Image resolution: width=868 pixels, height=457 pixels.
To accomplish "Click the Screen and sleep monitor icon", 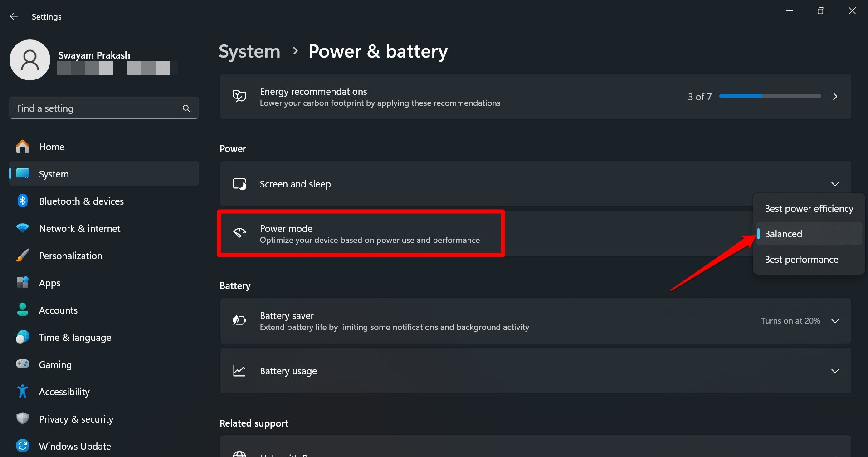I will [239, 184].
